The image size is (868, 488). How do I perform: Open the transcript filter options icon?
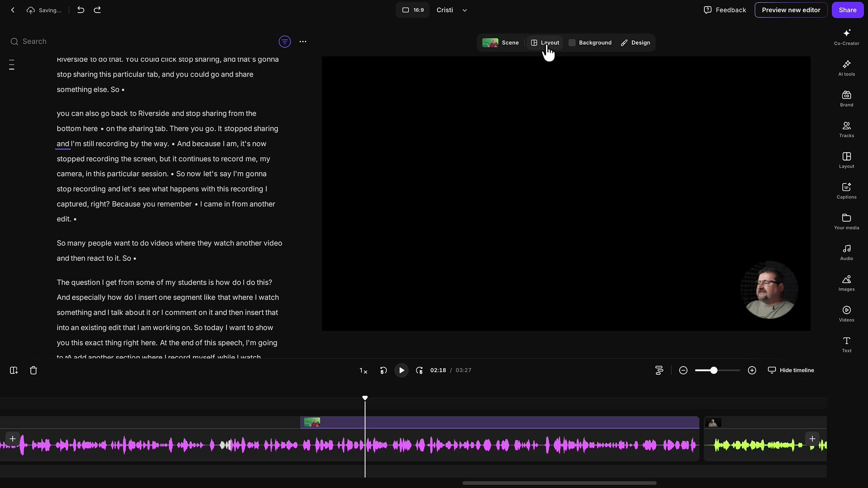(285, 42)
